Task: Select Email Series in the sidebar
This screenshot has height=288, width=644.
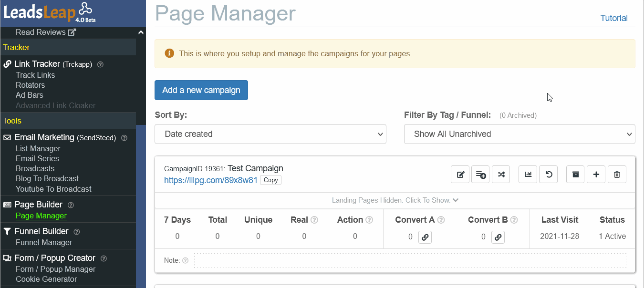Action: (37, 158)
